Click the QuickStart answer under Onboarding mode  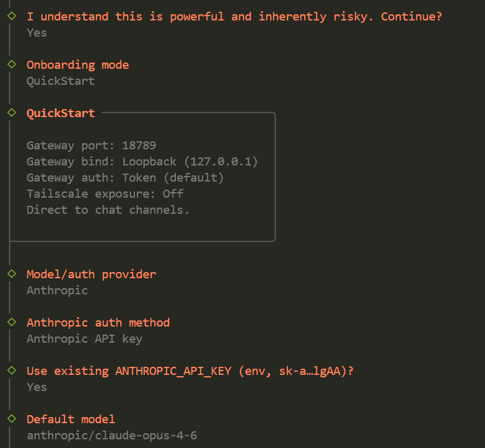tap(61, 81)
